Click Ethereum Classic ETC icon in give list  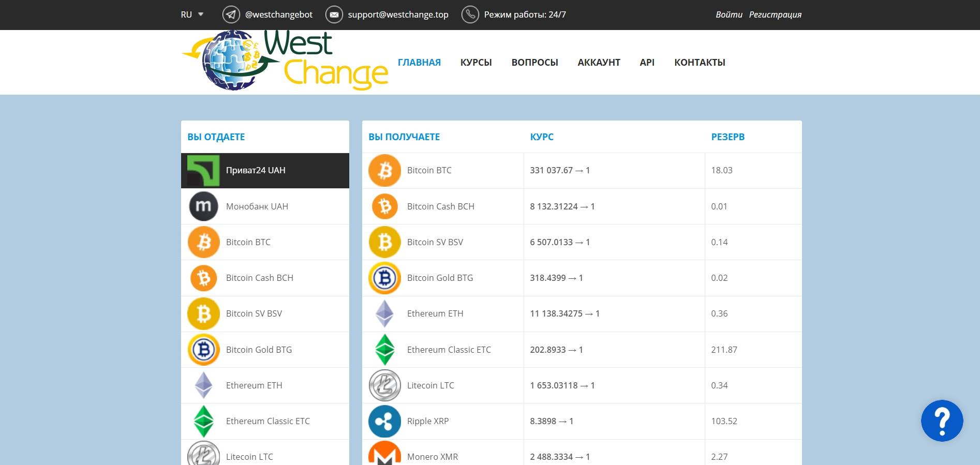(203, 421)
